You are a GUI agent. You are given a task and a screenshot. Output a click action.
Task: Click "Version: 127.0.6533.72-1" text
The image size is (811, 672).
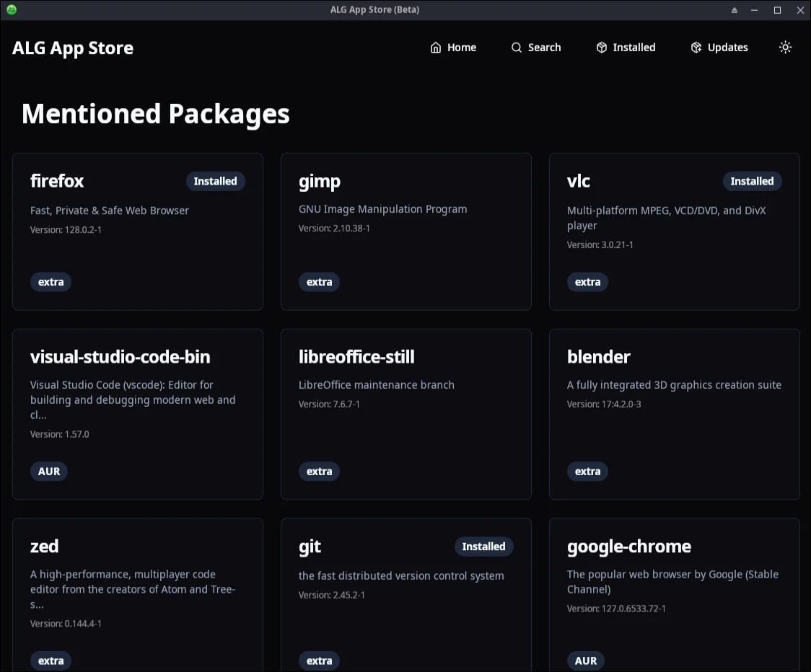616,609
